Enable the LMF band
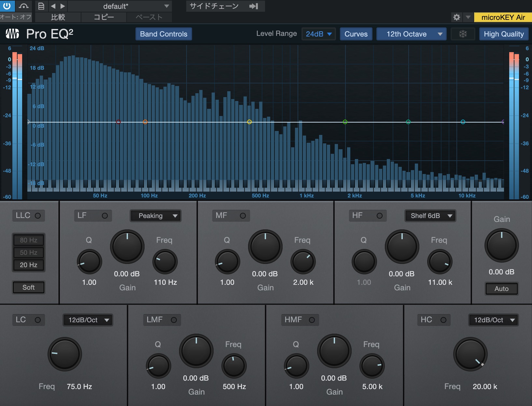The height and width of the screenshot is (406, 532). coord(174,320)
